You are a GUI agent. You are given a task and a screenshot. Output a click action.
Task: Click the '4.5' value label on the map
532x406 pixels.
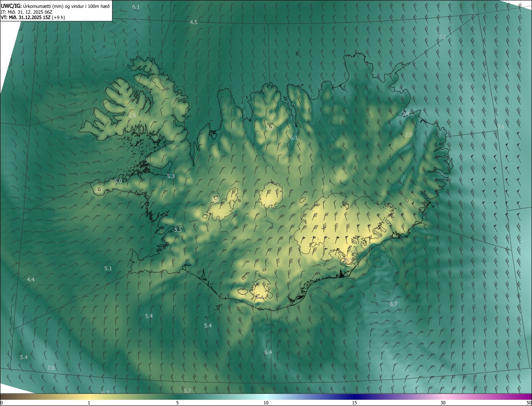click(194, 22)
